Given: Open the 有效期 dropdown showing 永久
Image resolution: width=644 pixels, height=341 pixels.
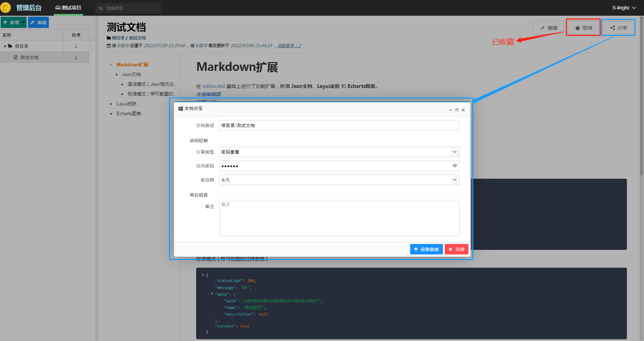Looking at the screenshot, I should coord(339,180).
